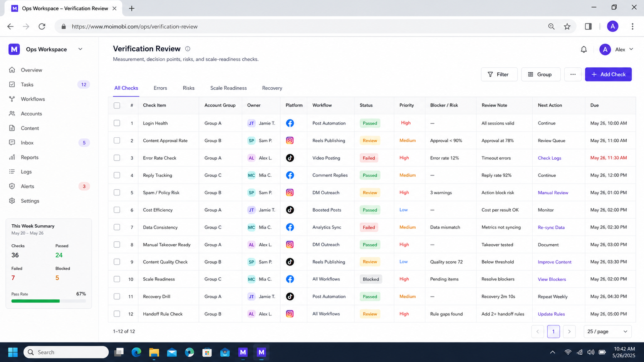Tick the select-all checkbox in the table header
This screenshot has width=644, height=362.
click(x=117, y=105)
